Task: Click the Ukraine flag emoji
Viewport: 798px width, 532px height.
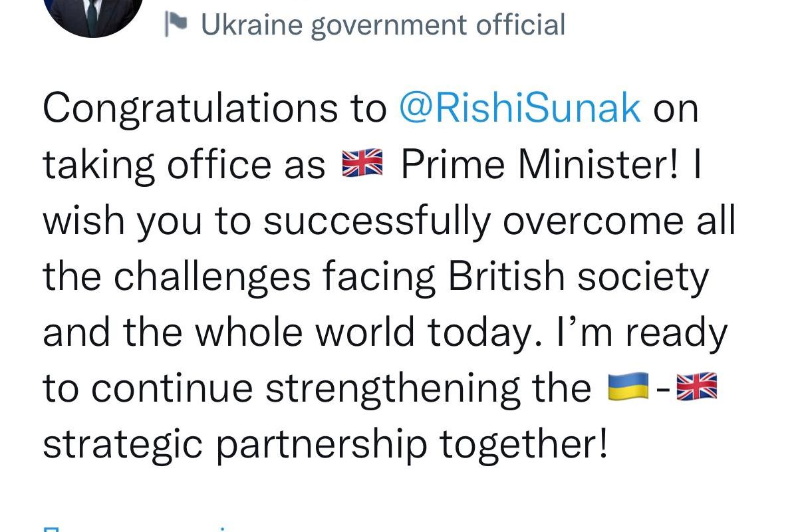Action: pyautogui.click(x=628, y=388)
